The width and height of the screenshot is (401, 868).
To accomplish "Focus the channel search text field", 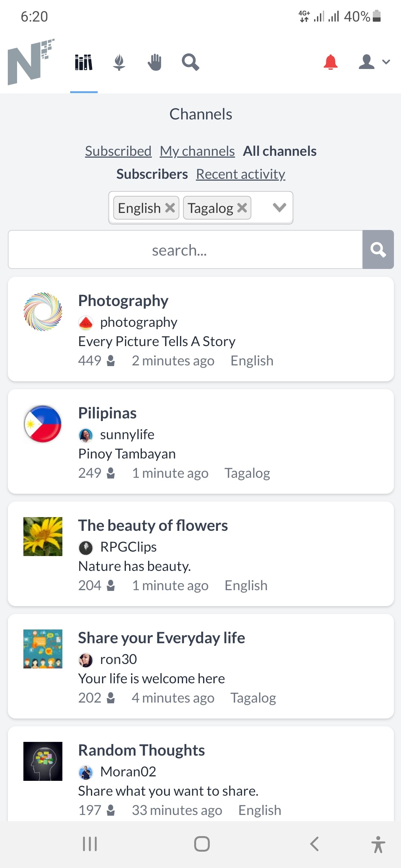I will click(x=185, y=249).
